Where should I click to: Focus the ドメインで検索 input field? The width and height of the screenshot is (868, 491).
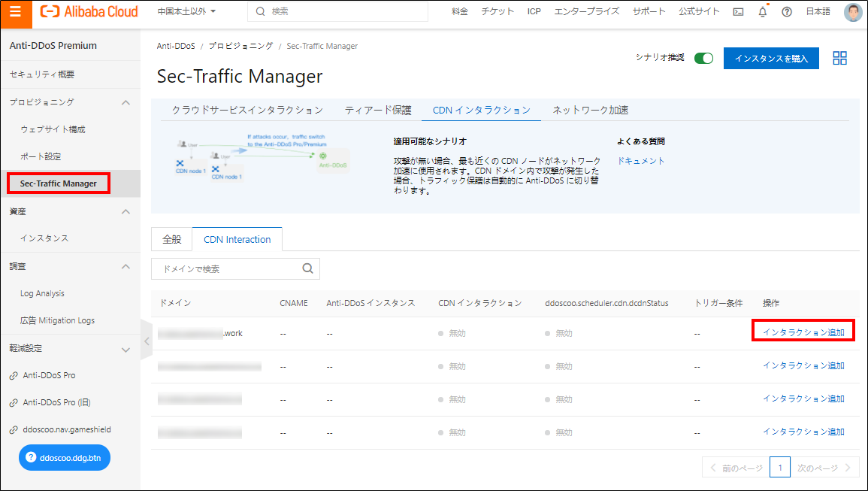coord(225,268)
